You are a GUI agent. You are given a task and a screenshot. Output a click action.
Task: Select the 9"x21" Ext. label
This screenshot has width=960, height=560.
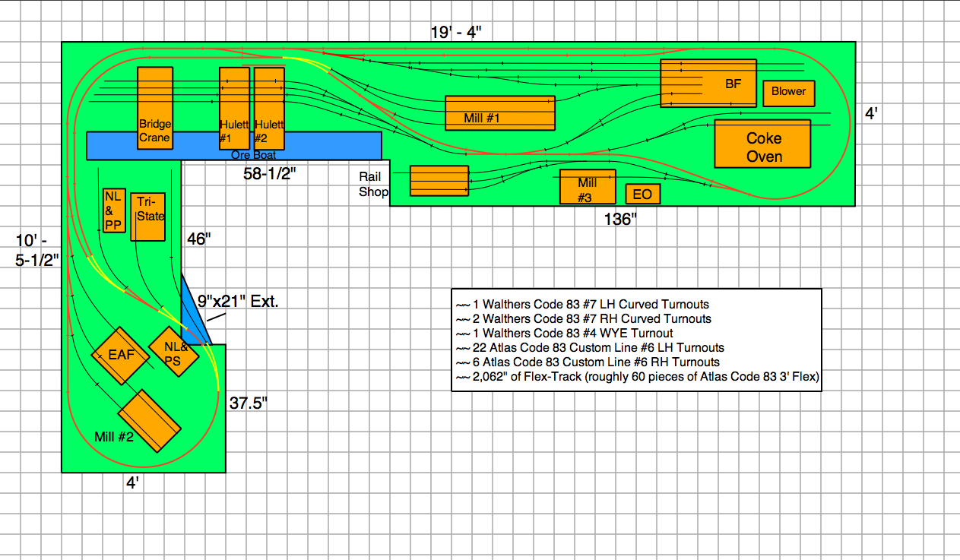coord(238,300)
